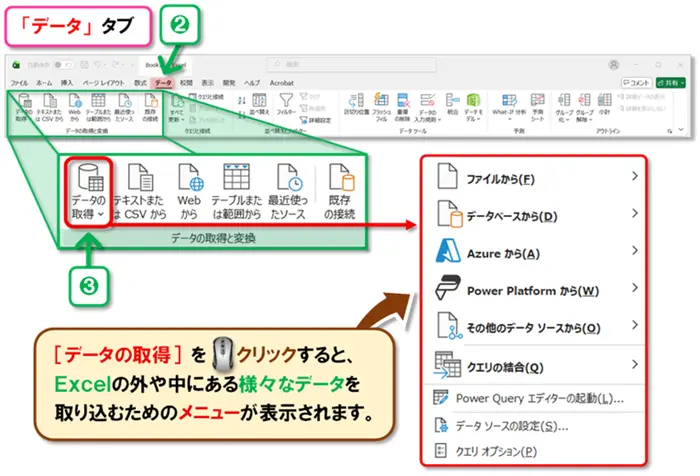Viewport: 700px width, 476px height.
Task: Switch to the ホーム tab
Action: pyautogui.click(x=44, y=83)
